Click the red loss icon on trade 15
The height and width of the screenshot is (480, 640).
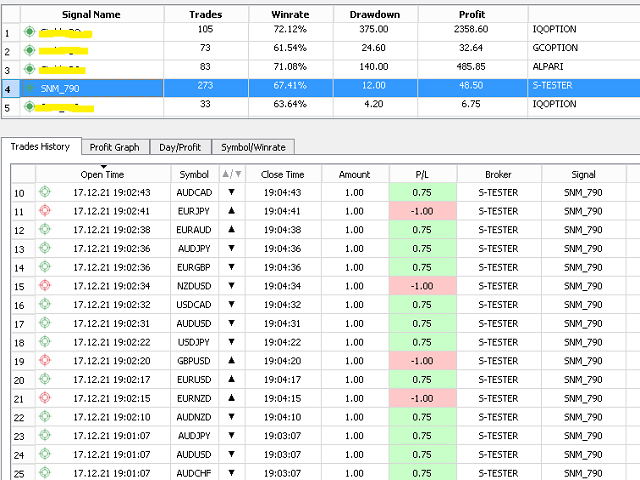click(x=44, y=286)
